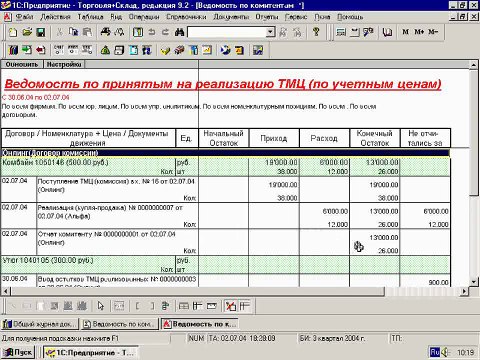Screen dimensions: 480x360
Task: Click the Отчет комитенту № 000000001 row
Action: tap(225, 242)
